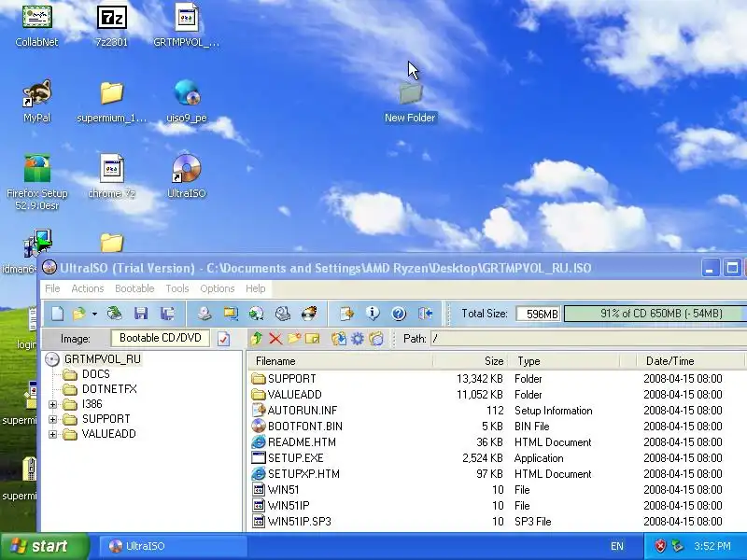
Task: Click the Total Size 596MB field
Action: pos(539,314)
